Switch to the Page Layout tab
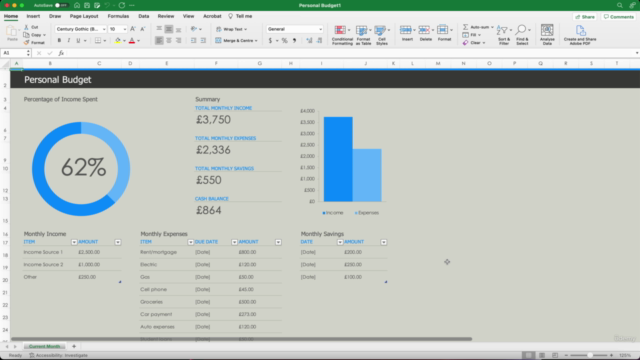Image resolution: width=640 pixels, height=360 pixels. tap(84, 16)
